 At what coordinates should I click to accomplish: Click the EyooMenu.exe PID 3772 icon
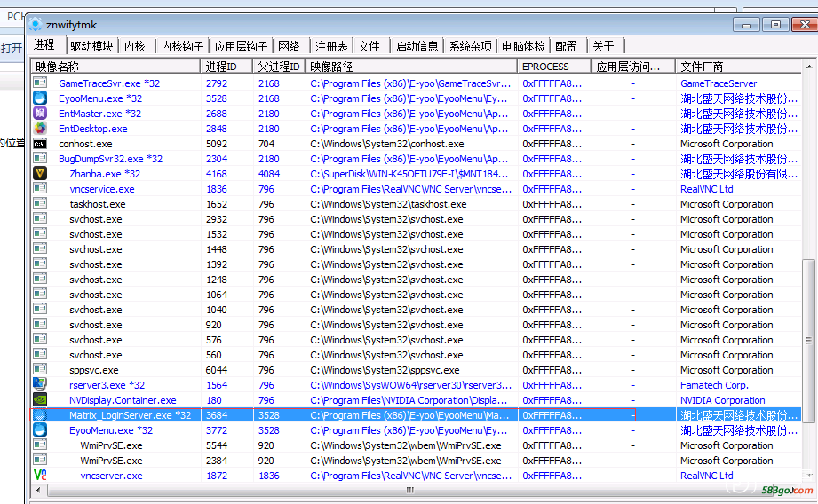pos(40,430)
